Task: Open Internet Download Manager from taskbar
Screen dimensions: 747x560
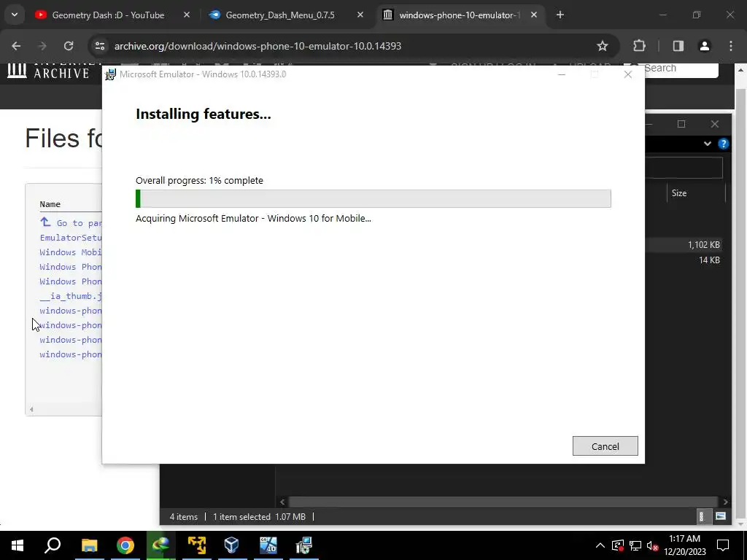Action: point(161,545)
